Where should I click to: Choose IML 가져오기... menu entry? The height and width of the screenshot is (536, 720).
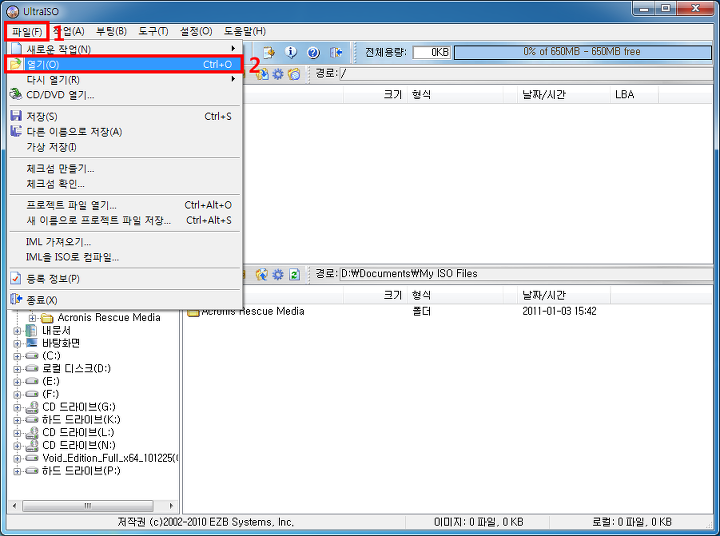pos(124,242)
